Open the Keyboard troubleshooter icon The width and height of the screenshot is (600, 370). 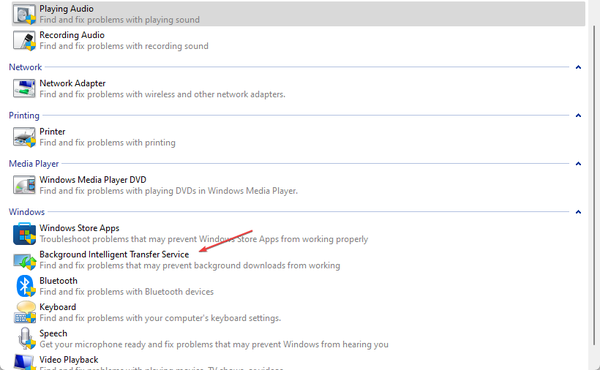[x=25, y=312]
